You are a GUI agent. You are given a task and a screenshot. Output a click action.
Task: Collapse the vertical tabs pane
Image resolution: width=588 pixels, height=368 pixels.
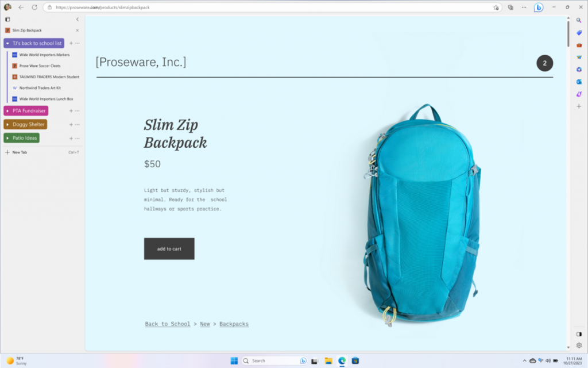tap(78, 19)
